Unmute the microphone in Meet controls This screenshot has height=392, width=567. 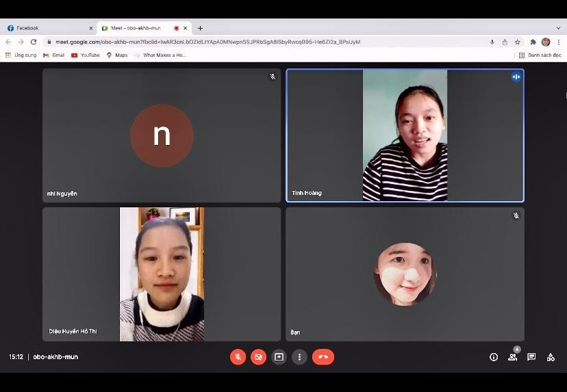(x=238, y=357)
